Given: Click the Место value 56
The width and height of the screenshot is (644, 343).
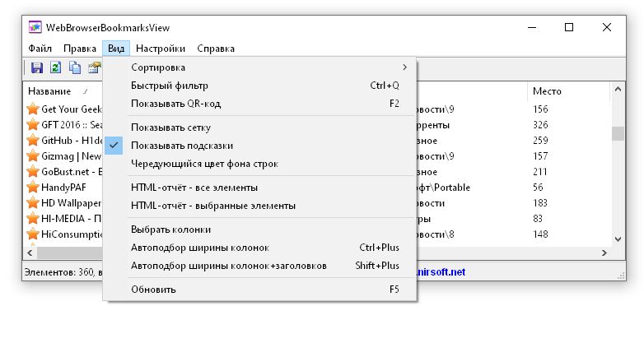Looking at the screenshot, I should [x=538, y=188].
